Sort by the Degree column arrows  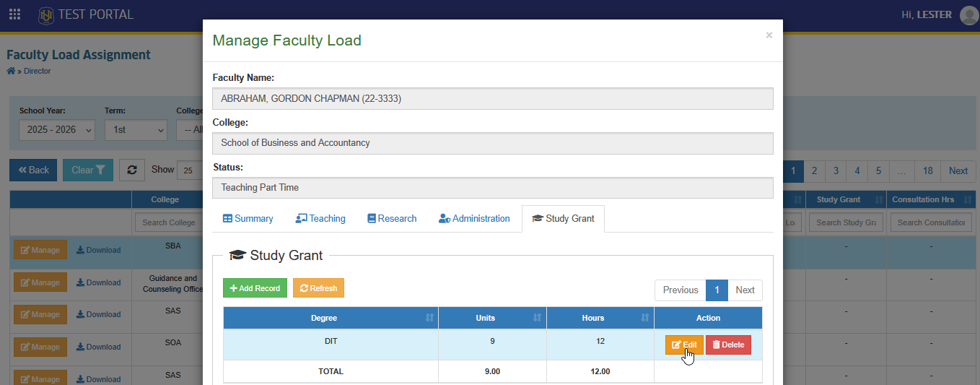430,318
